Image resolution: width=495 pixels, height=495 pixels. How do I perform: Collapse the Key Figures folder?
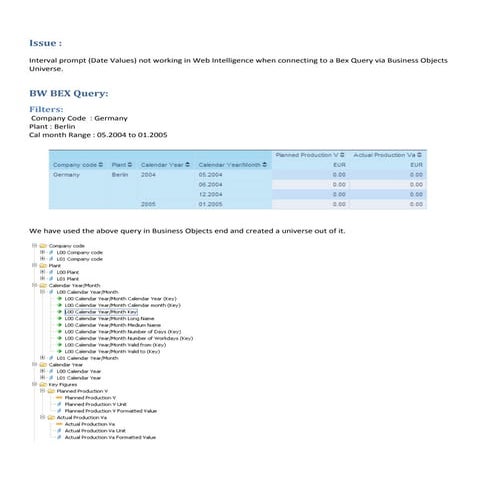point(34,384)
